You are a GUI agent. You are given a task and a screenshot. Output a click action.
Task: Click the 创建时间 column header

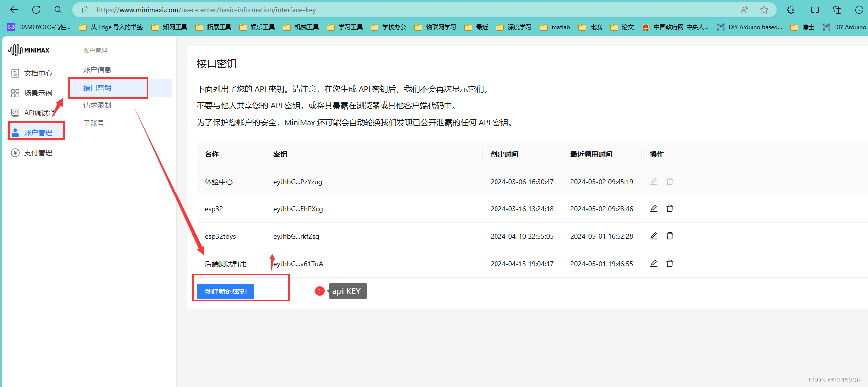pos(504,154)
